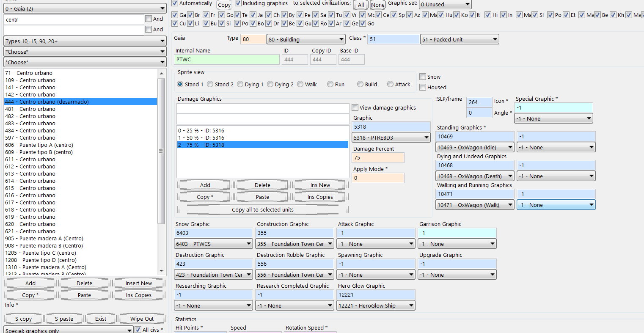Screen dimensions: 644x333
Task: Open the "80 - Building" type dropdown
Action: tap(306, 39)
